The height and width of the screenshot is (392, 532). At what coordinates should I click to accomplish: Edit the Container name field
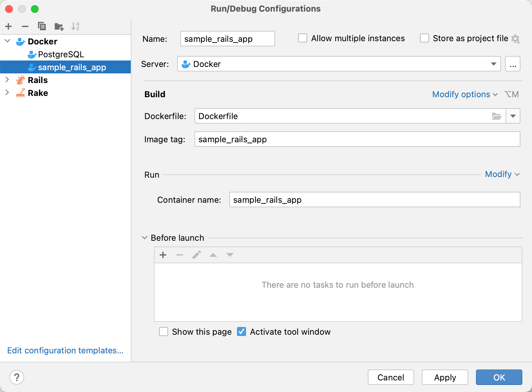375,200
